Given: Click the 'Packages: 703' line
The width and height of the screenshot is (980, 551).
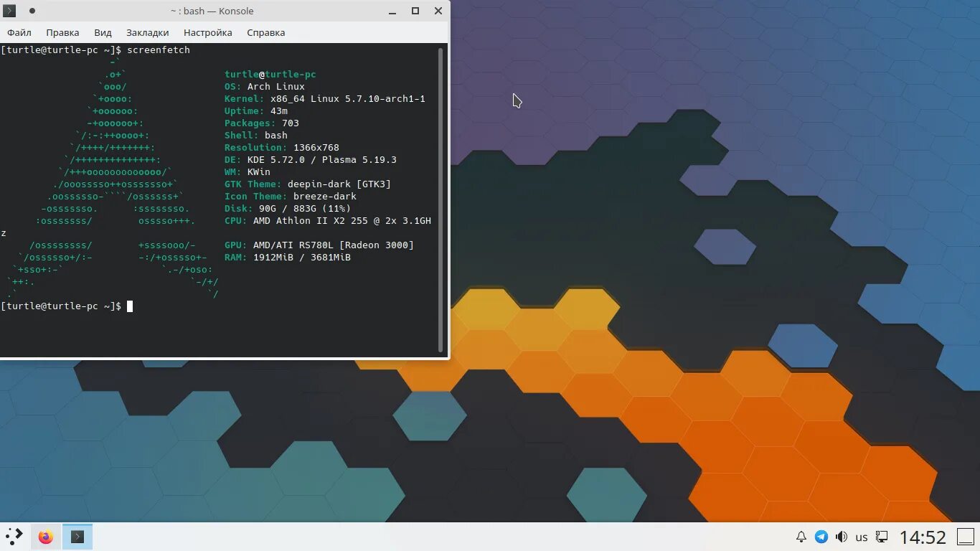Looking at the screenshot, I should [262, 123].
